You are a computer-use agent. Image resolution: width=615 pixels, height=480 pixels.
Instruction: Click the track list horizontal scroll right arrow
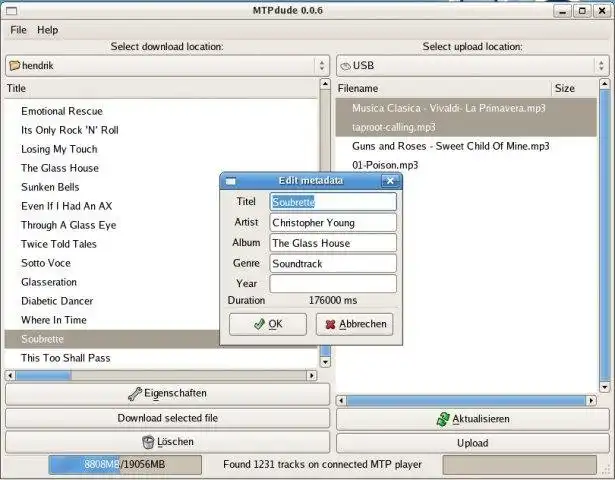(312, 376)
